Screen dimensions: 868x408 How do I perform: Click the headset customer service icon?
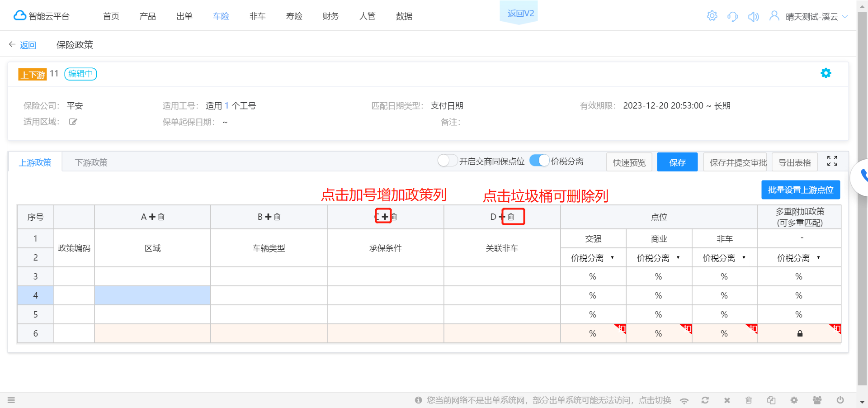coord(732,17)
